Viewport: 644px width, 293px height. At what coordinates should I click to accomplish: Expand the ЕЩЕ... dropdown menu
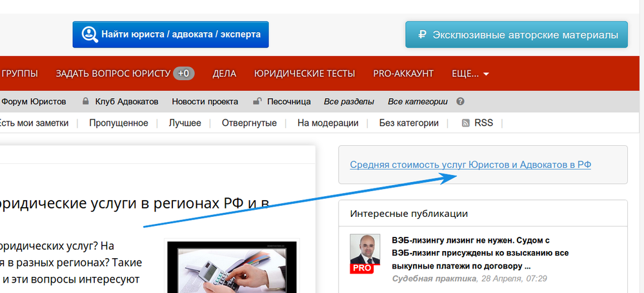pyautogui.click(x=470, y=74)
